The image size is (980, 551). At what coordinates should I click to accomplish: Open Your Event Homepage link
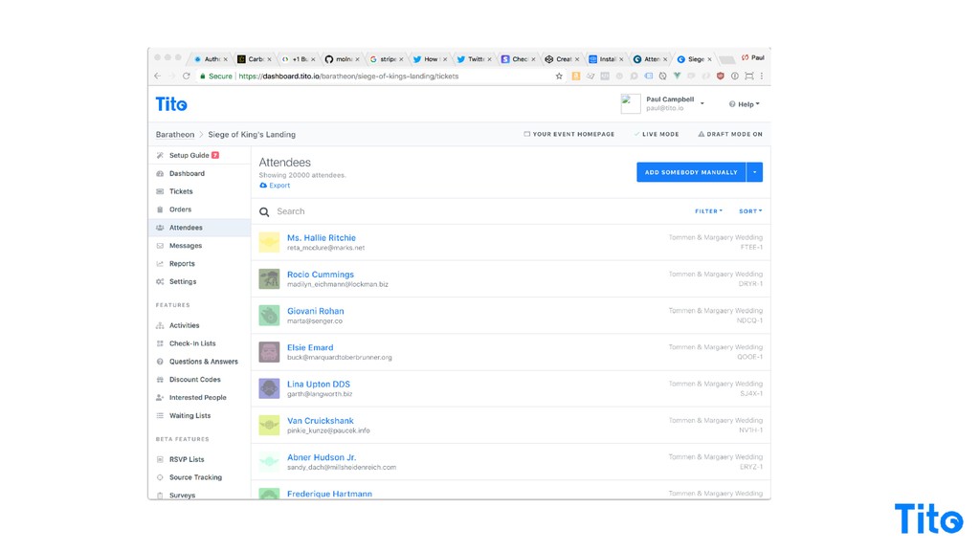pos(569,134)
